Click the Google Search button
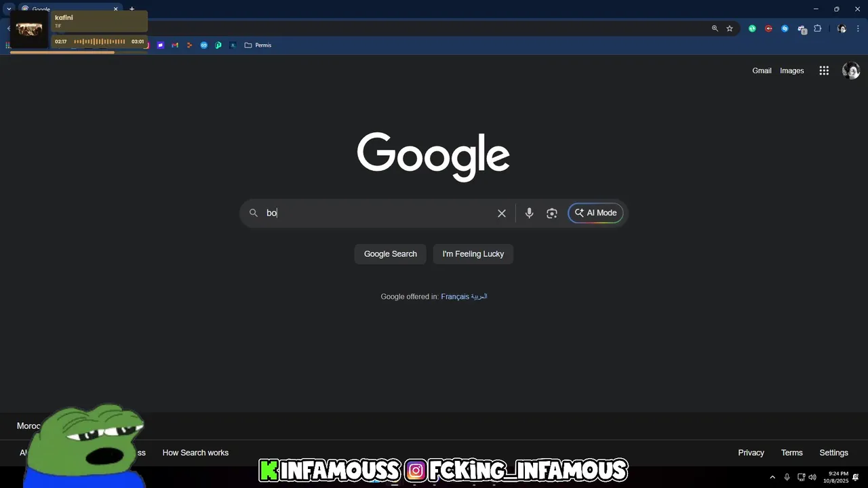868x488 pixels. pos(391,254)
